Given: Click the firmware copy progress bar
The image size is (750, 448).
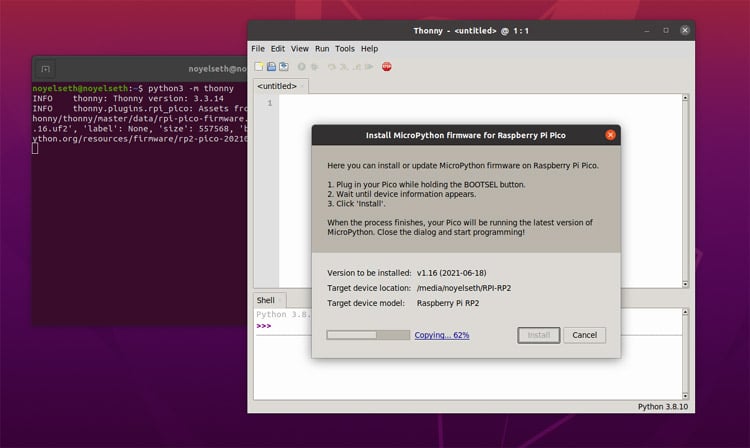Looking at the screenshot, I should (x=368, y=335).
